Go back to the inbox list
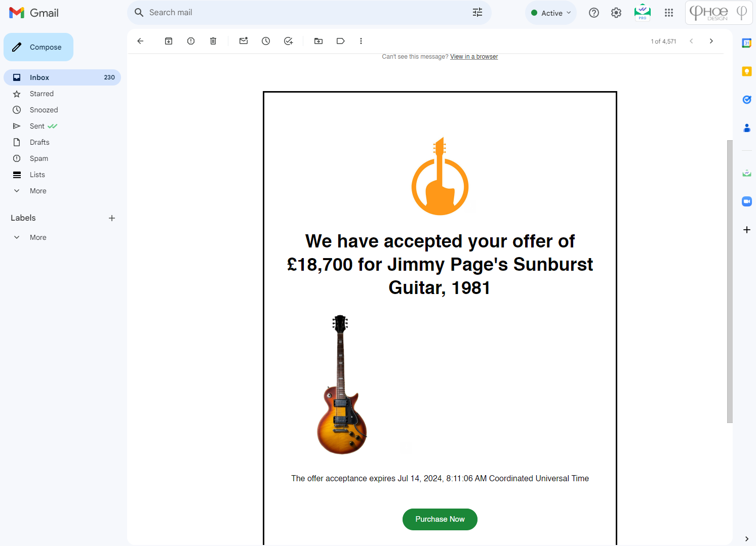The image size is (756, 546). tap(140, 41)
